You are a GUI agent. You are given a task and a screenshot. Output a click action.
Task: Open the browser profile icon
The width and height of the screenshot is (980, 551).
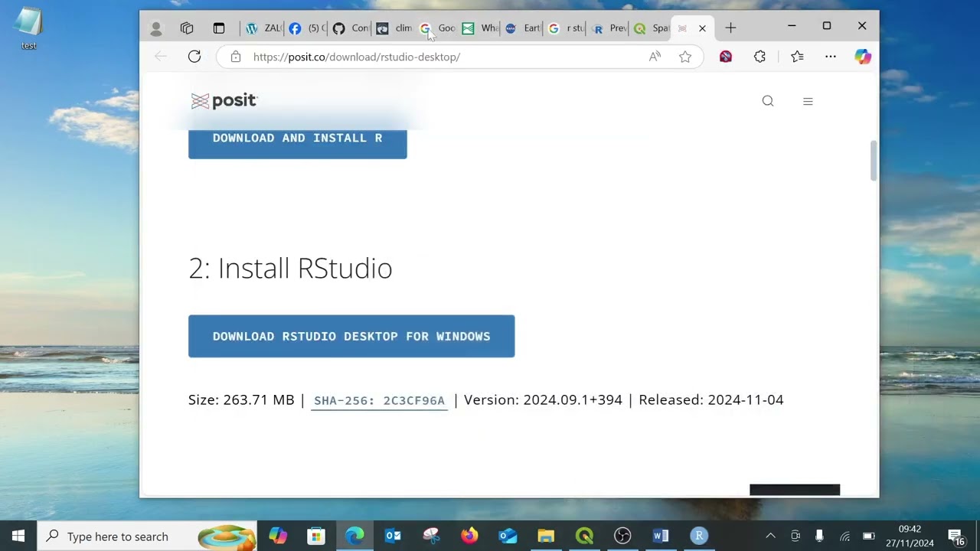[x=156, y=28]
